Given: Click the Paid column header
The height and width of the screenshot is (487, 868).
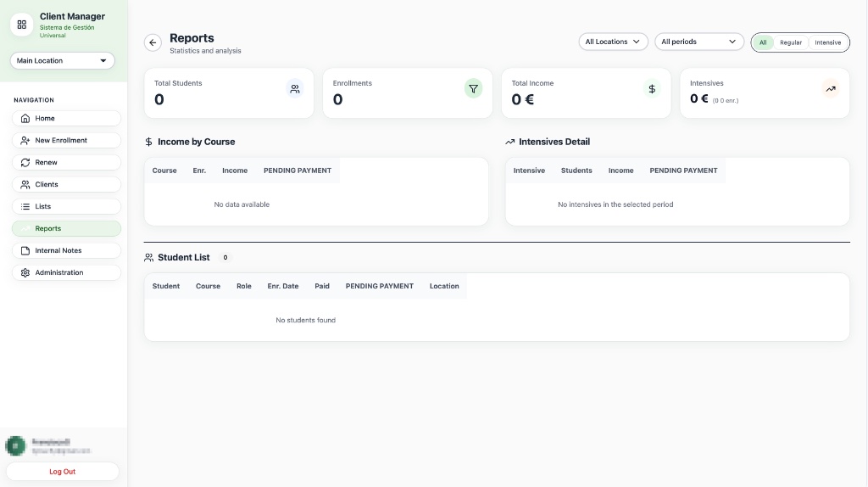Looking at the screenshot, I should (x=322, y=287).
